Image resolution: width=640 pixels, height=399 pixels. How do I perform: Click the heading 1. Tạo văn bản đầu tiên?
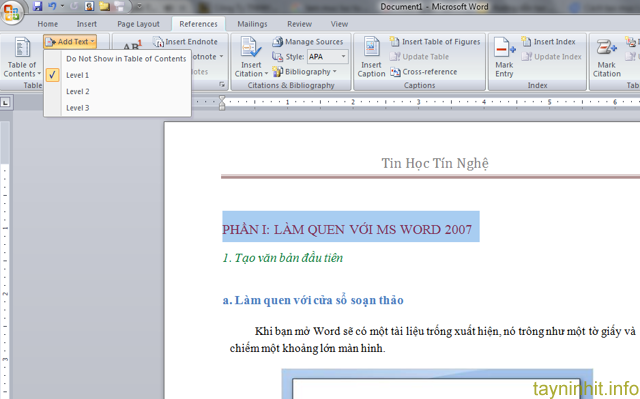pyautogui.click(x=283, y=258)
